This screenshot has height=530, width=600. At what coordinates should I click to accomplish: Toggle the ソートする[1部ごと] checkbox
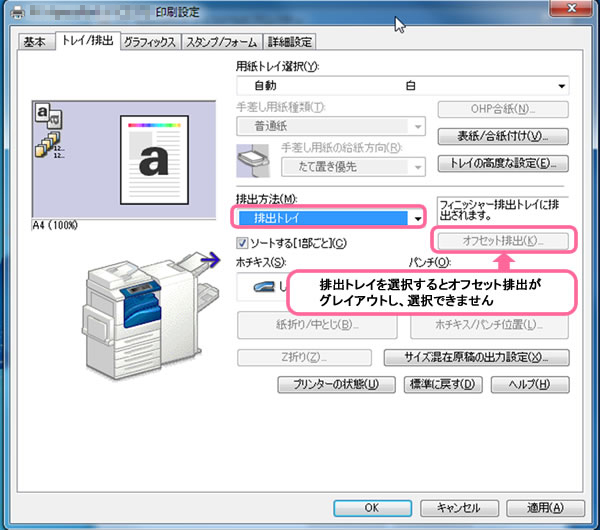242,243
